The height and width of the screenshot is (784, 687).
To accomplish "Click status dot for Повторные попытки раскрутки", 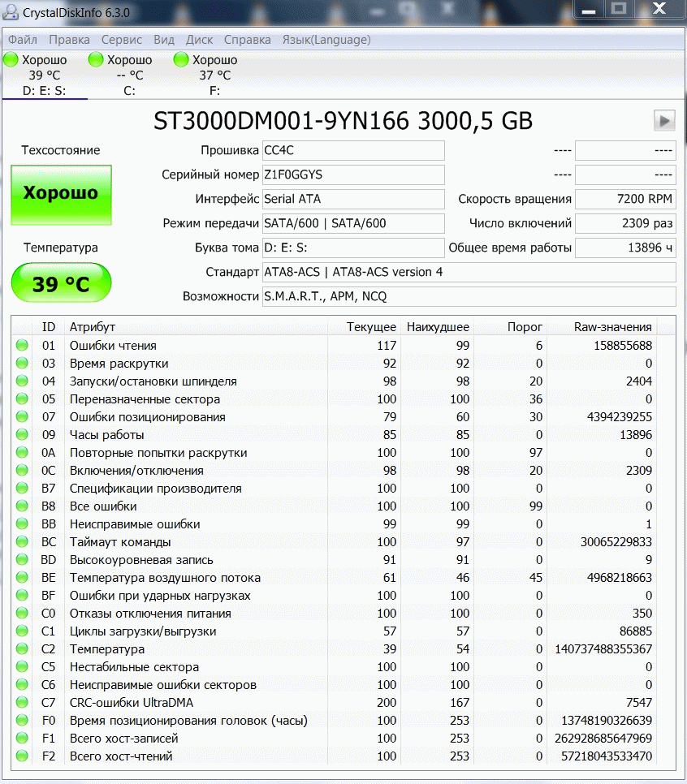I will (x=22, y=452).
